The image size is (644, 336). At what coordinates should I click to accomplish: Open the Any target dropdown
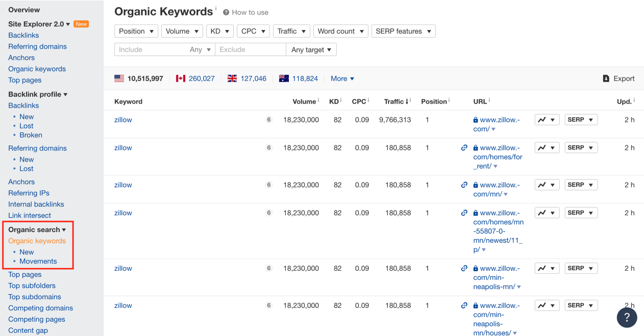click(x=311, y=49)
